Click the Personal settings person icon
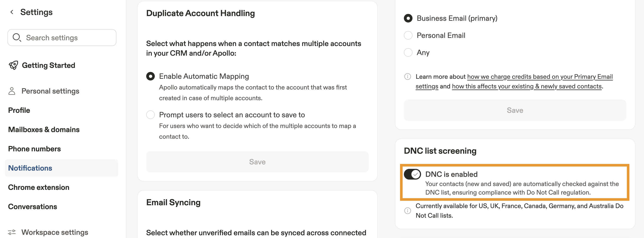Viewport: 644px width, 238px height. coord(12,91)
